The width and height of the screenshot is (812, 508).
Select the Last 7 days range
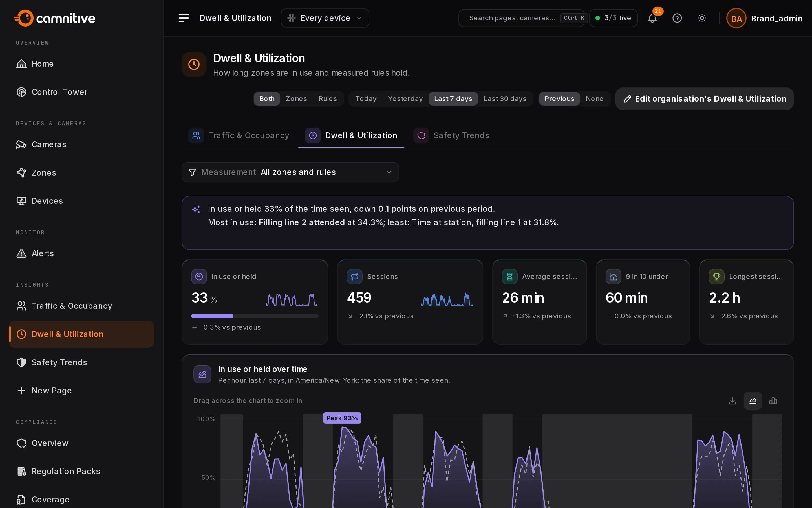pos(453,99)
